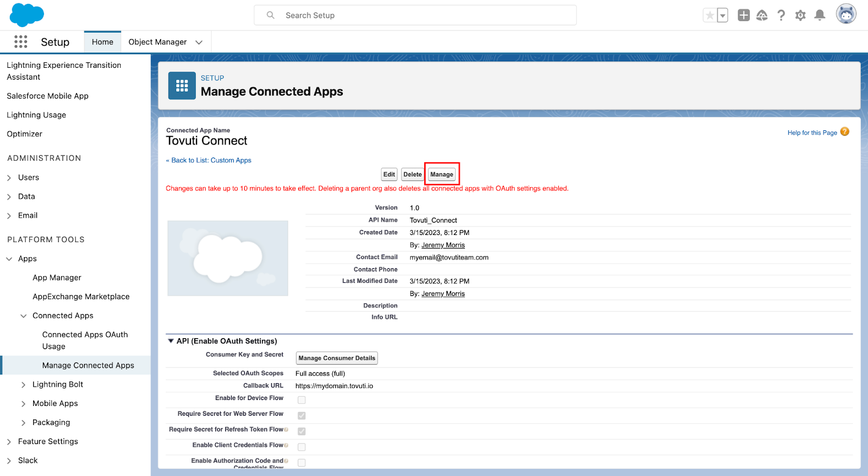The height and width of the screenshot is (476, 868).
Task: Click info icon beside Require Secret for Refresh Token Flow
Action: (x=286, y=429)
